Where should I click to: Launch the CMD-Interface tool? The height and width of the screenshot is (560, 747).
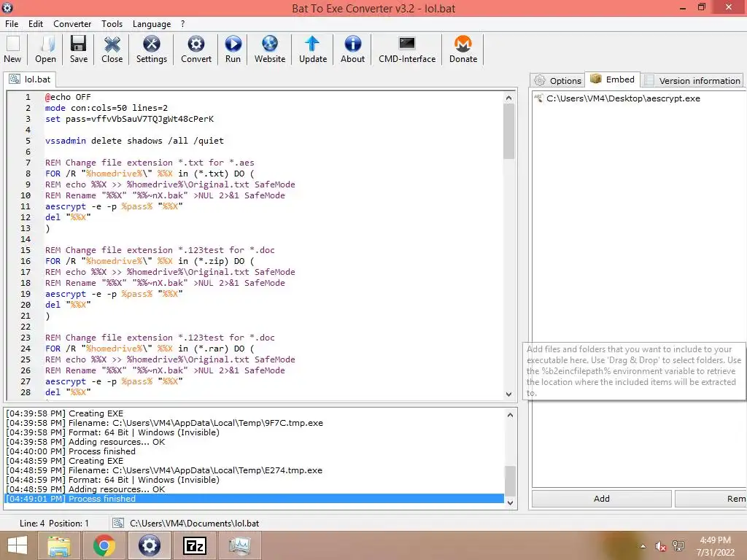(407, 50)
